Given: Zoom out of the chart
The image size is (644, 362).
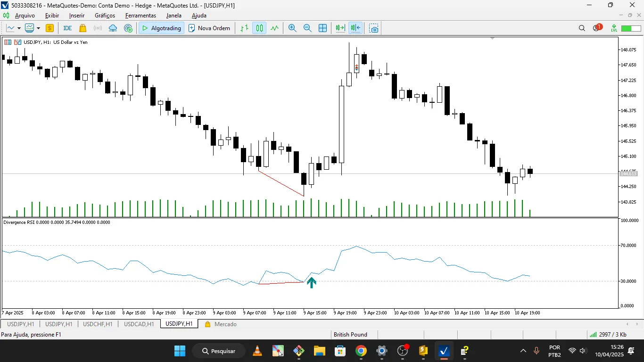Looking at the screenshot, I should click(307, 28).
